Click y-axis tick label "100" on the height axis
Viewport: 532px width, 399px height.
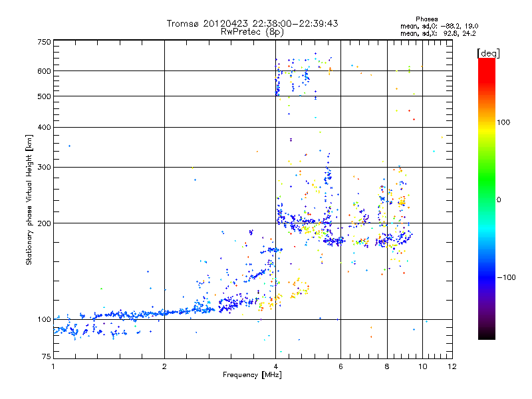point(45,319)
